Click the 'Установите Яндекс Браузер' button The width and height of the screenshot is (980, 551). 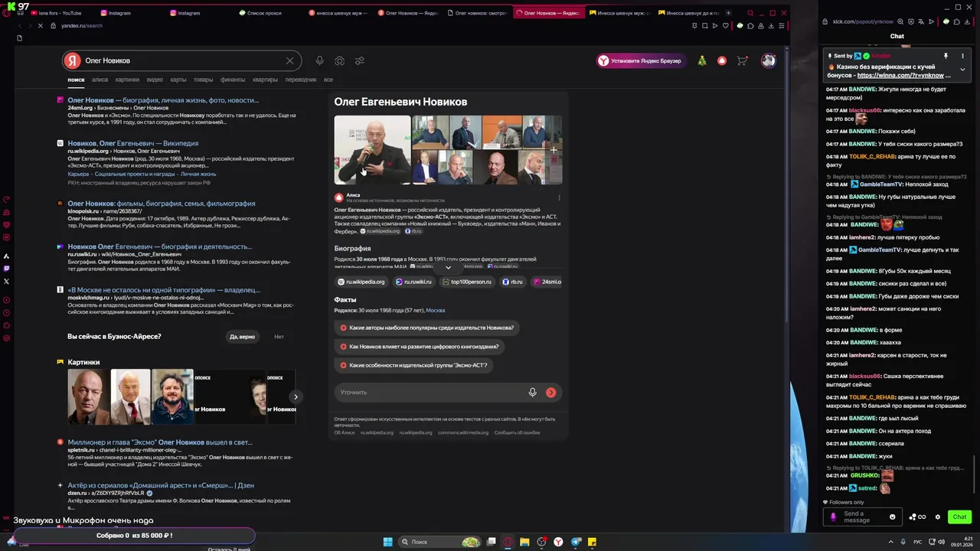coord(640,60)
